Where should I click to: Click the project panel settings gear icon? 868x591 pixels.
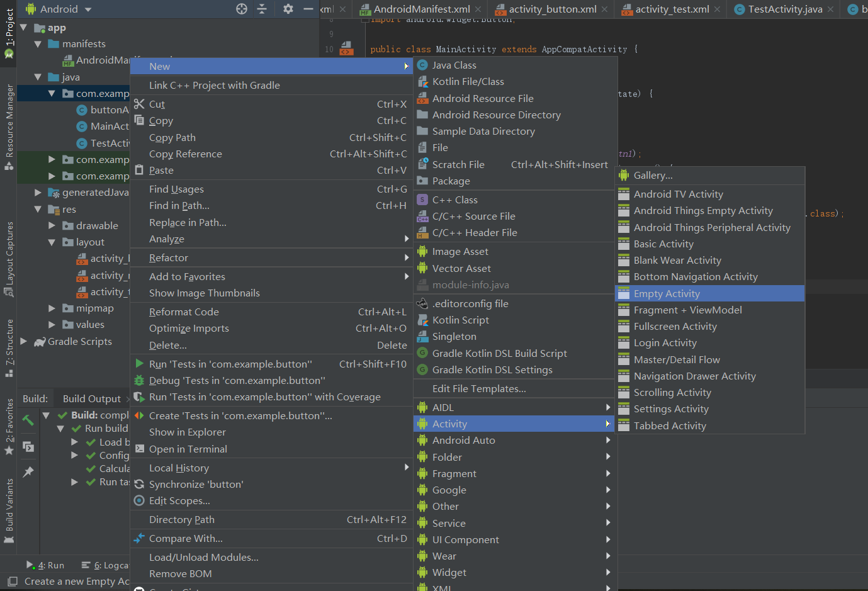288,9
